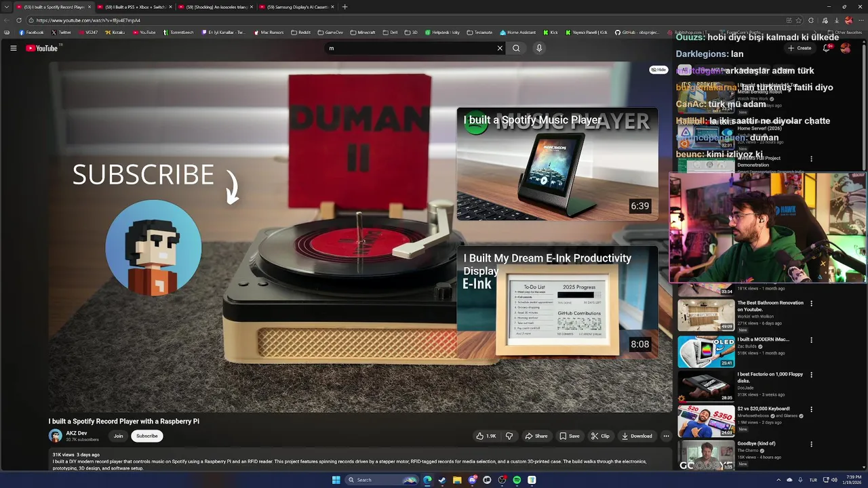Image resolution: width=868 pixels, height=488 pixels.
Task: Go to the YouTube home logo
Action: tap(42, 48)
